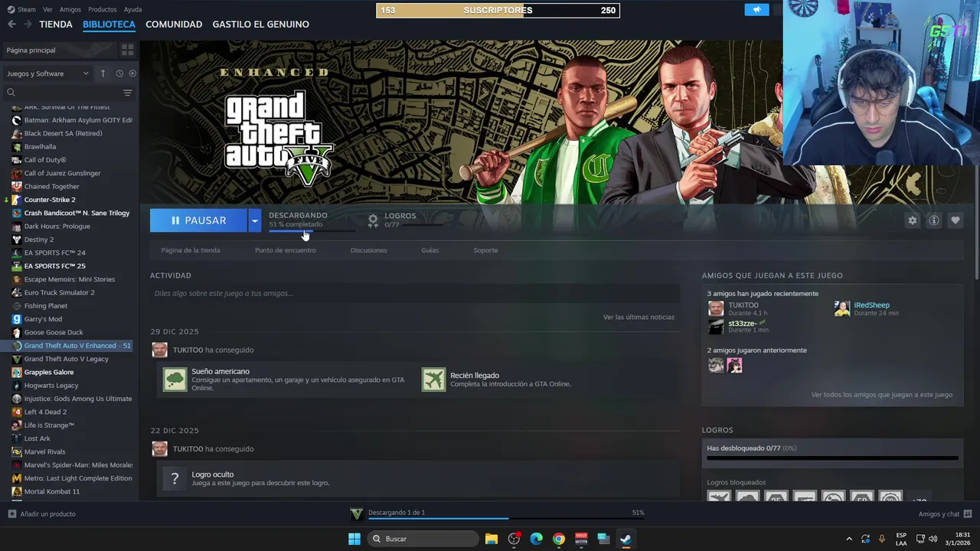Open advanced filter options in library search
The height and width of the screenshot is (551, 980).
(x=127, y=93)
